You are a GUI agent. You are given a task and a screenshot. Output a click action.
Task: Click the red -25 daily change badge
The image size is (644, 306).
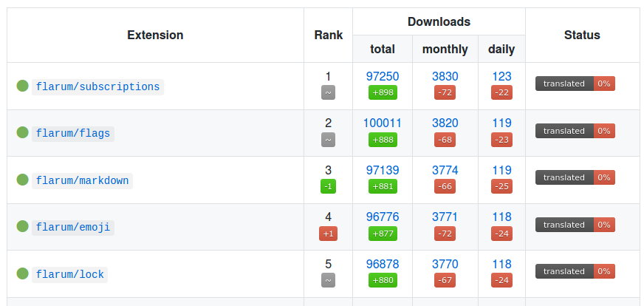coord(501,186)
